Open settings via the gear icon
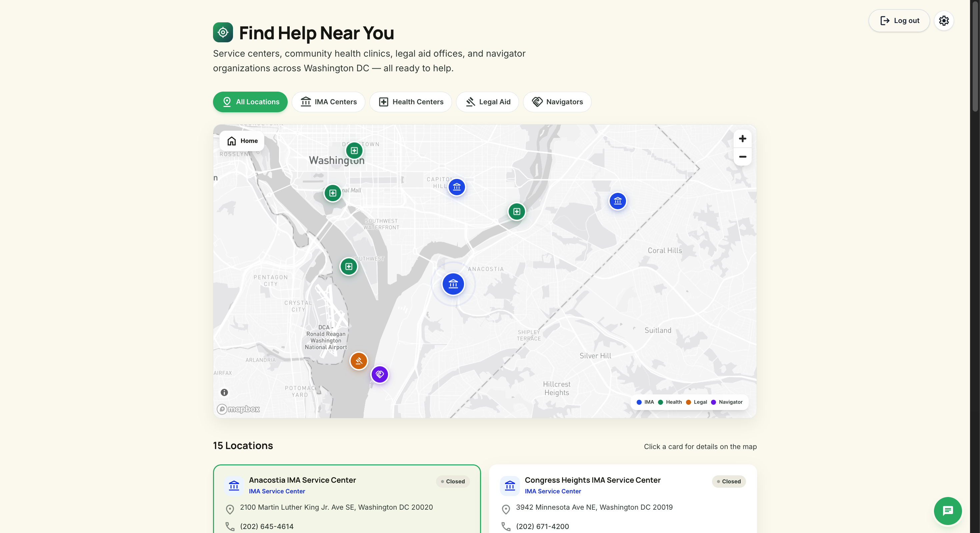This screenshot has width=980, height=533. point(943,21)
